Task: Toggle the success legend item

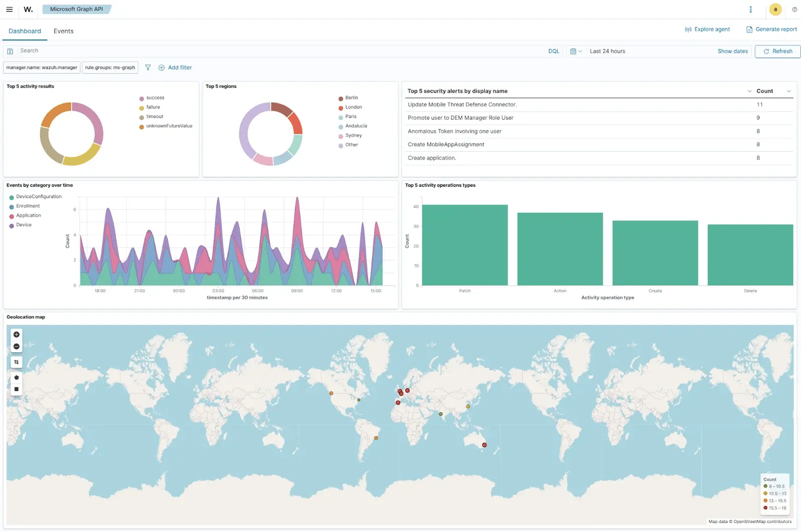Action: tap(155, 98)
